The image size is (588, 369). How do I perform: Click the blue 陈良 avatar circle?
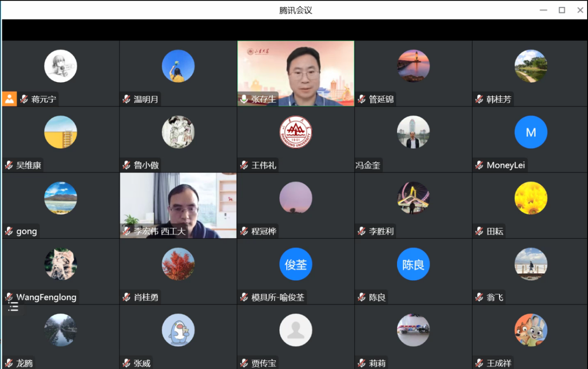(413, 264)
